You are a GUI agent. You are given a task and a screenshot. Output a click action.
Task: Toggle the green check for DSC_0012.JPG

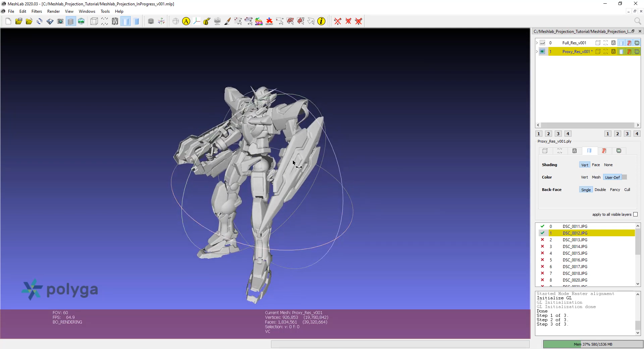coord(542,233)
